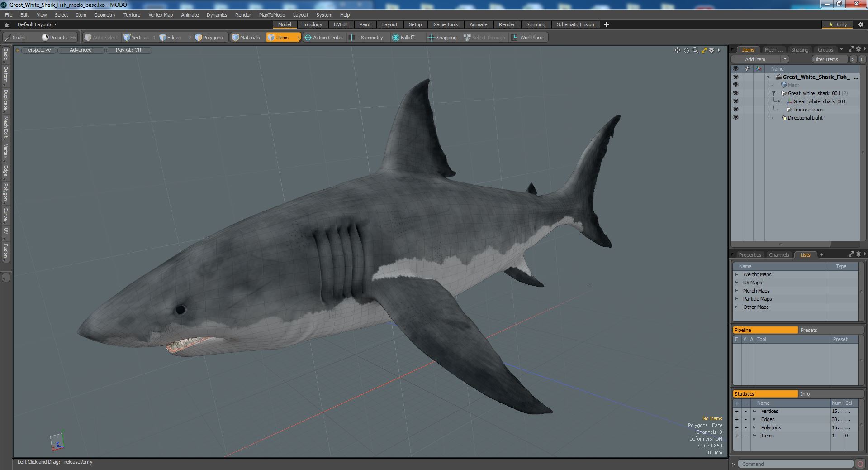
Task: Toggle the Only star option
Action: (x=838, y=24)
